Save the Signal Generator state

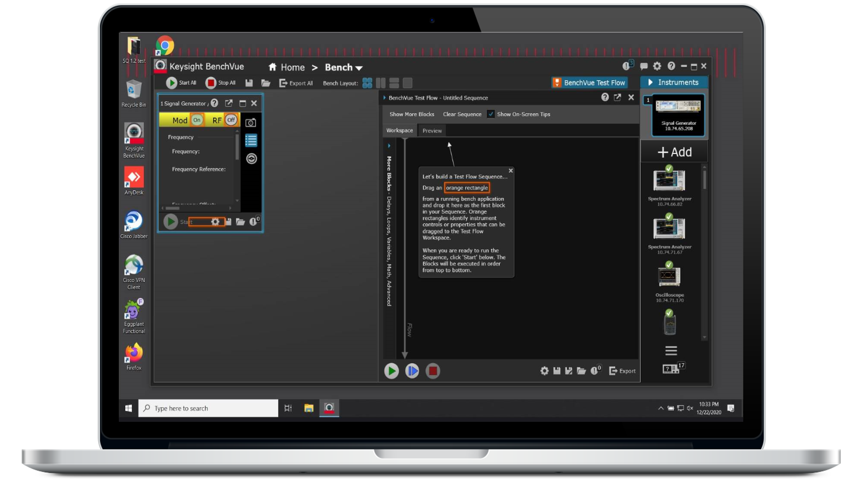(228, 222)
